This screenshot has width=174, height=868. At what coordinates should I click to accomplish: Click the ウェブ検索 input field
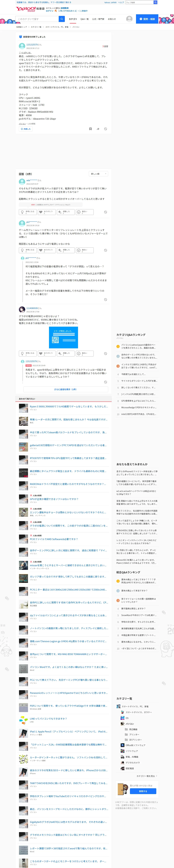[x=139, y=2]
